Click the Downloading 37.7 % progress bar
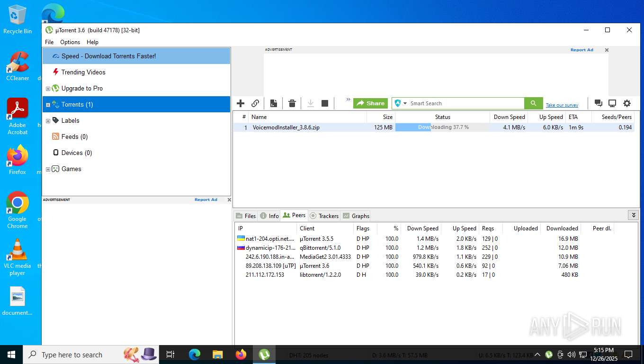 tap(443, 127)
